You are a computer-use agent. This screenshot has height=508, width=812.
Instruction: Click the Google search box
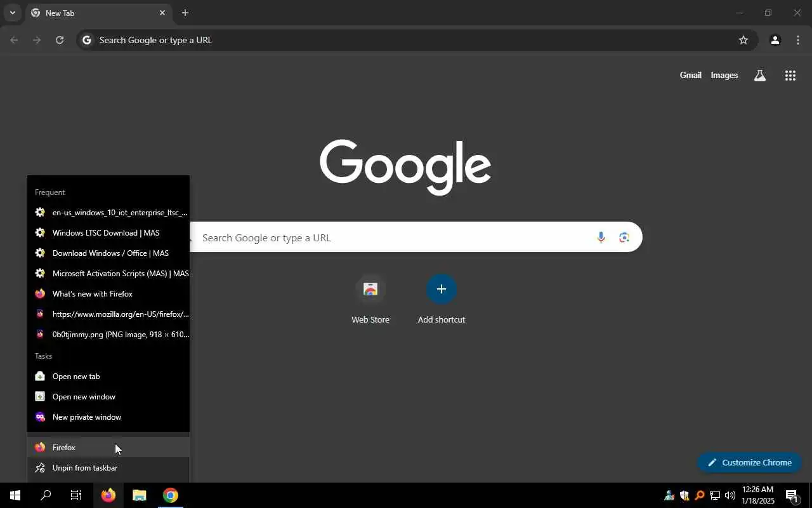(x=406, y=237)
